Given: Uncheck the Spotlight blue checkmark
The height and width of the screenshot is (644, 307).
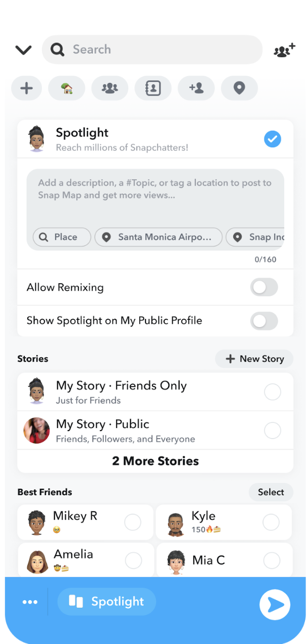Looking at the screenshot, I should [x=273, y=139].
